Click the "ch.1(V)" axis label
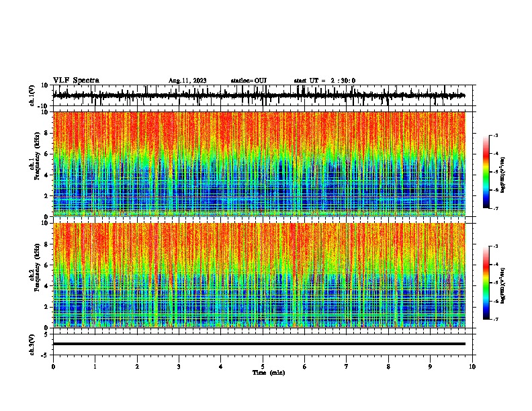 32,95
